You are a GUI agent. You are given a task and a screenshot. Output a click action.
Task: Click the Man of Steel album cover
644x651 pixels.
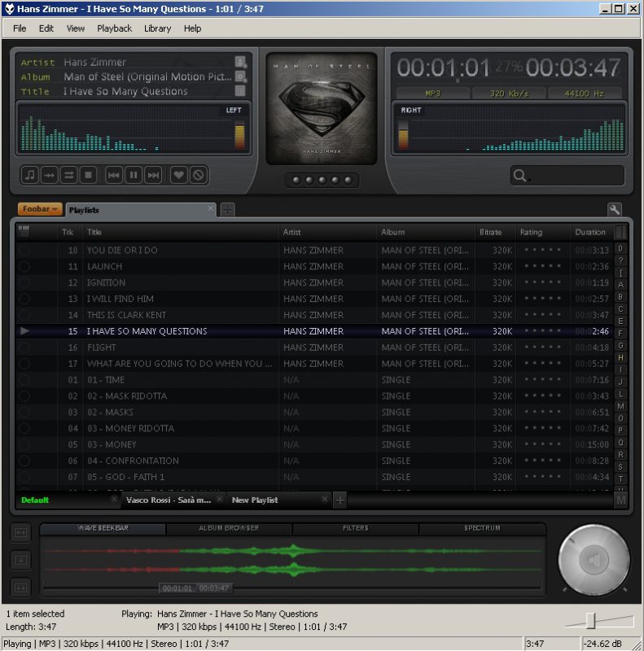pyautogui.click(x=322, y=108)
